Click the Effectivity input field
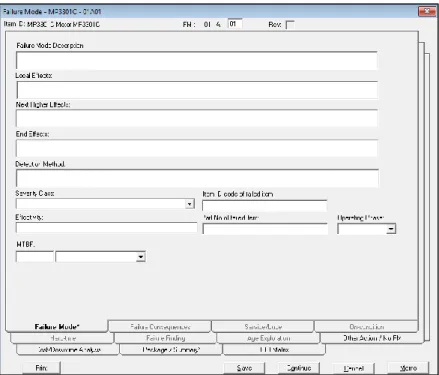 (x=106, y=228)
